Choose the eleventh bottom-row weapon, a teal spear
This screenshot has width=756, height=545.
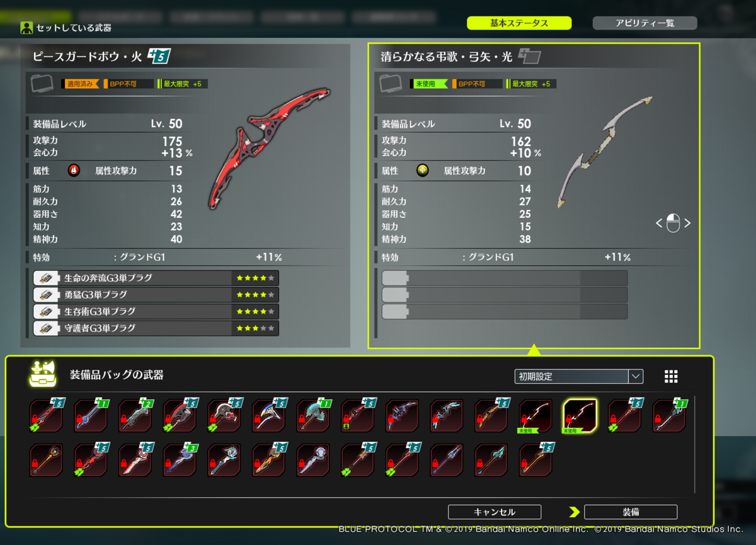tap(491, 460)
